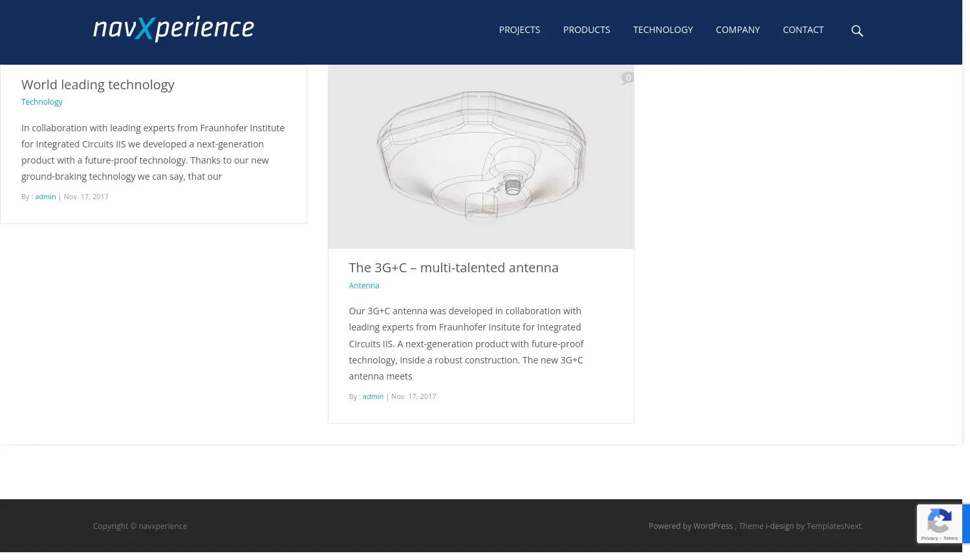Open the i-design theme link
Image resolution: width=970 pixels, height=560 pixels.
779,526
